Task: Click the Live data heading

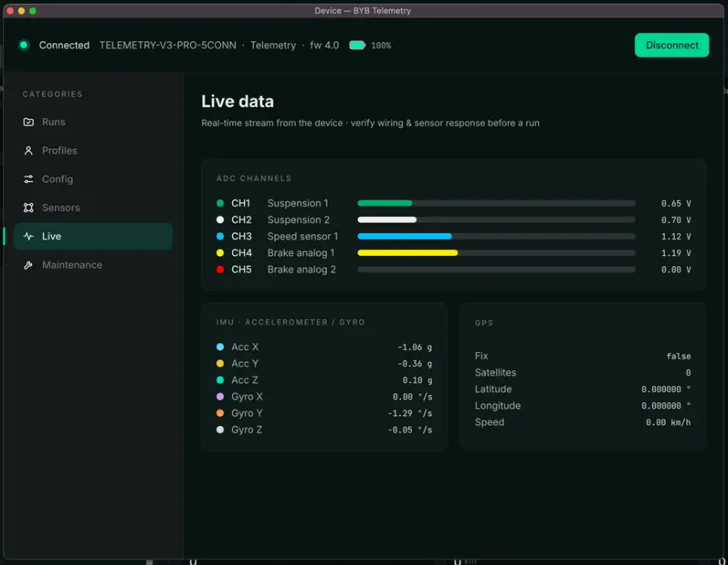Action: [x=237, y=101]
